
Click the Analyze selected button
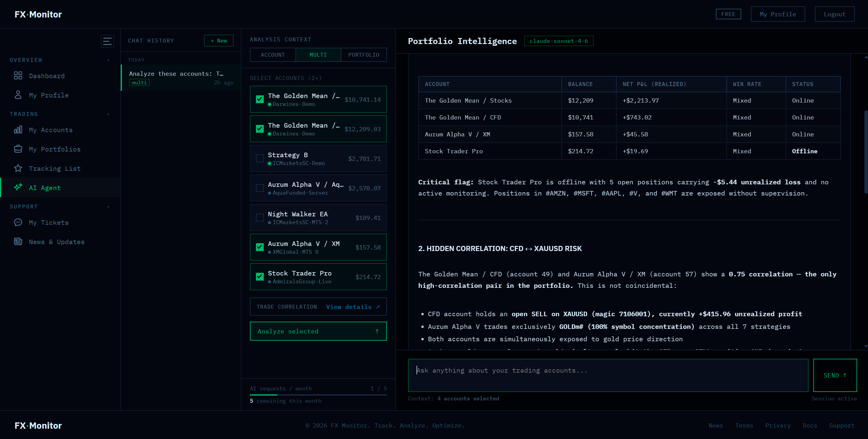click(x=318, y=331)
